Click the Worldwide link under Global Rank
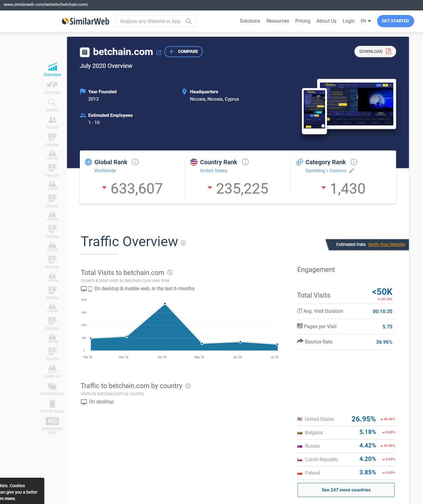 [x=105, y=171]
